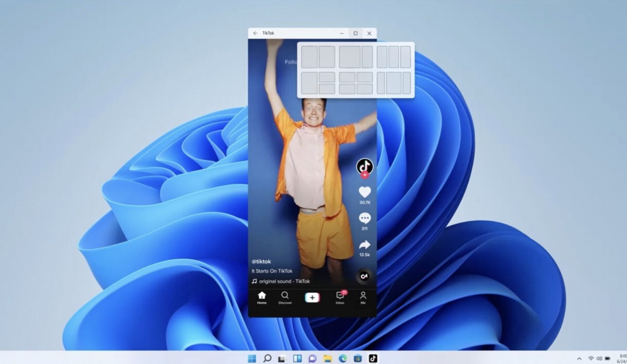
Task: Open the Windows Start menu
Action: [x=252, y=358]
